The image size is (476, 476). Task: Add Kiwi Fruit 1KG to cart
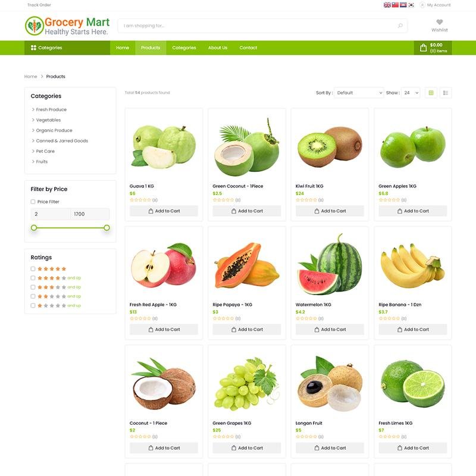tap(330, 211)
